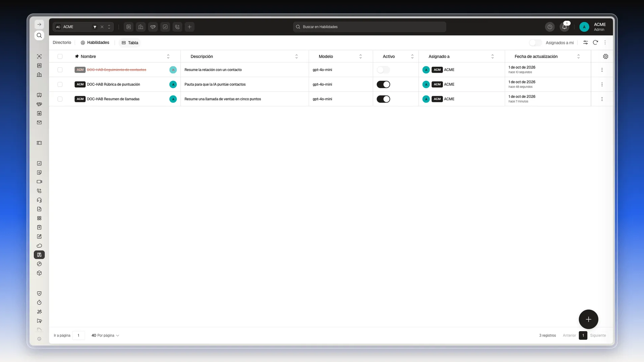This screenshot has width=644, height=362.
Task: Sort by the Descripción column arrows
Action: 297,56
